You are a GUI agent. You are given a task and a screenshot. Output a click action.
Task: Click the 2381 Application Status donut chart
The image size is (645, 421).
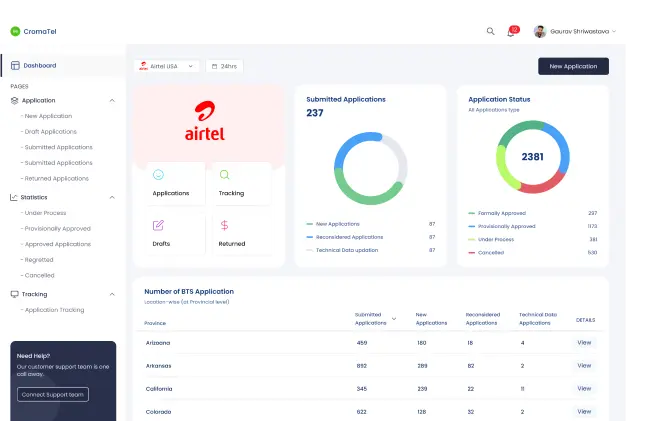click(533, 157)
